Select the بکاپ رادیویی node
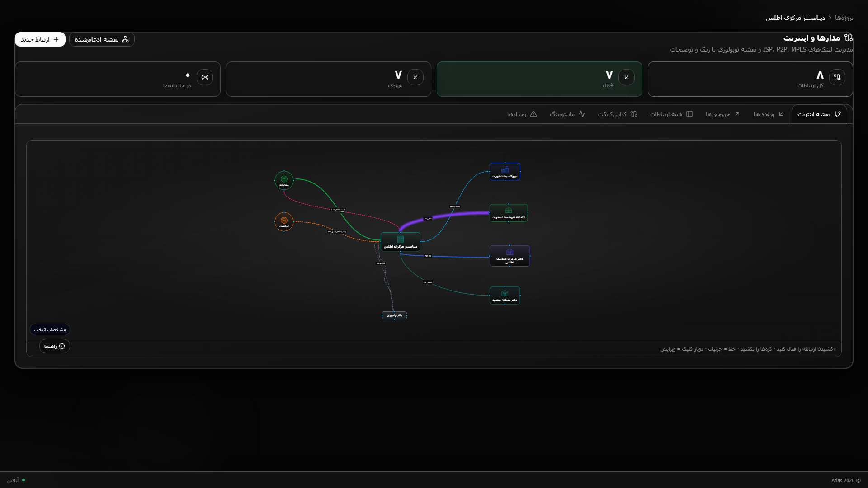The height and width of the screenshot is (488, 868). coord(394,315)
